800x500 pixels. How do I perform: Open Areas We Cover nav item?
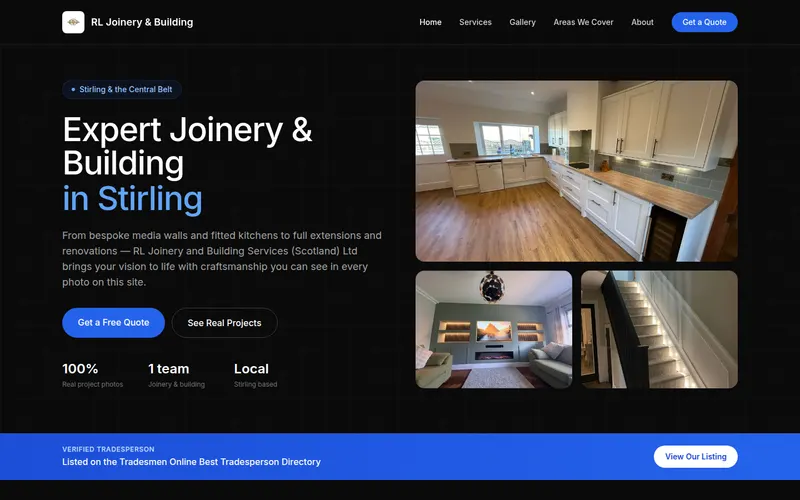(x=583, y=22)
